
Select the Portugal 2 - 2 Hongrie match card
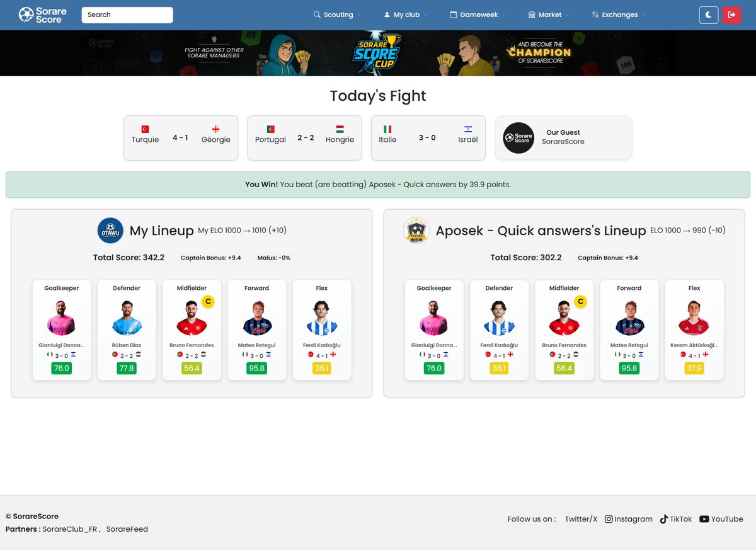click(x=304, y=138)
